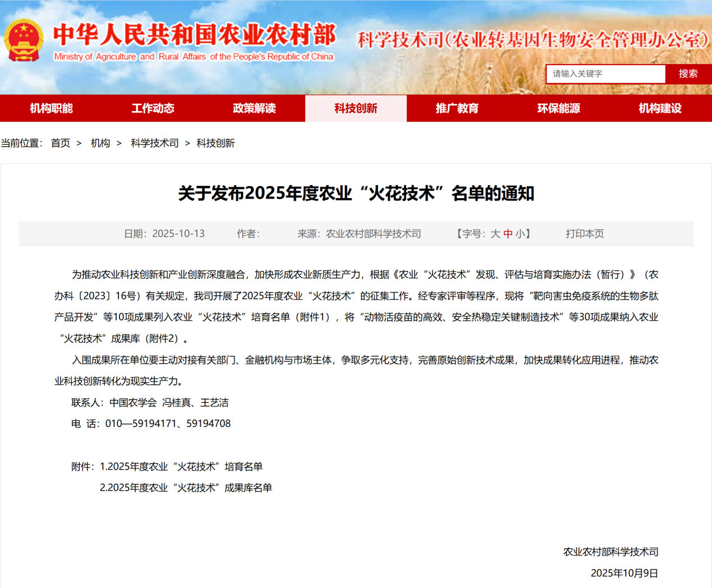The width and height of the screenshot is (712, 588).
Task: Open the 机构建设 navigation tab
Action: pos(660,108)
